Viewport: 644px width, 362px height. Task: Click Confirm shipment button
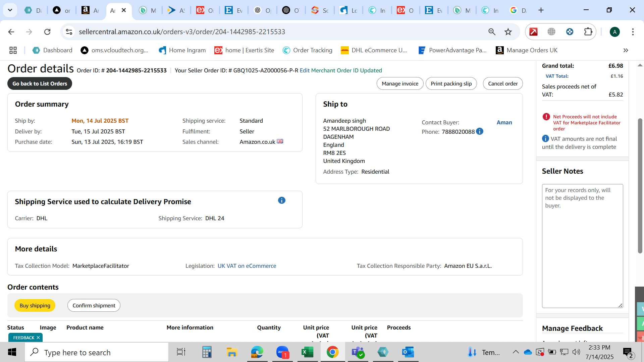[94, 305]
